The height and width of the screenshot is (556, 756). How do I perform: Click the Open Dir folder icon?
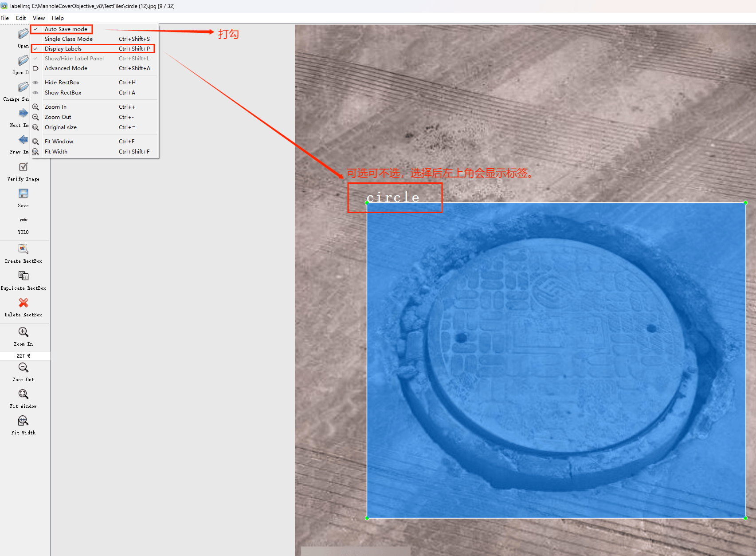tap(23, 61)
